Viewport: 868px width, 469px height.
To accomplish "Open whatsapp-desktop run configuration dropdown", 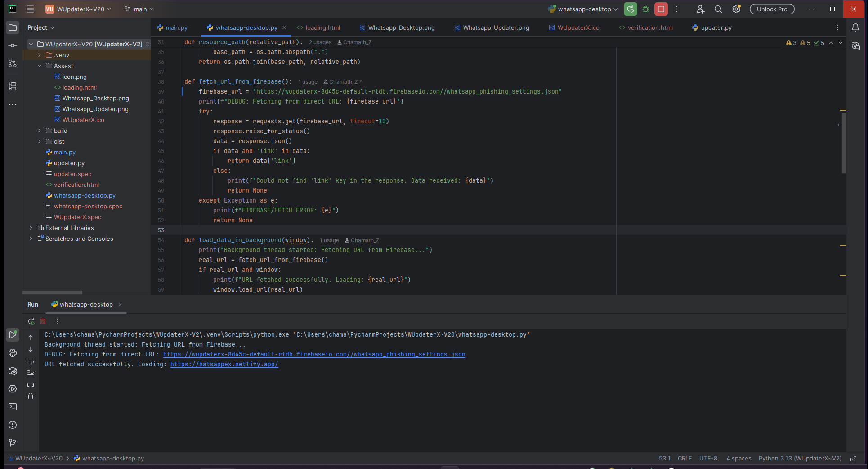I will pos(583,9).
